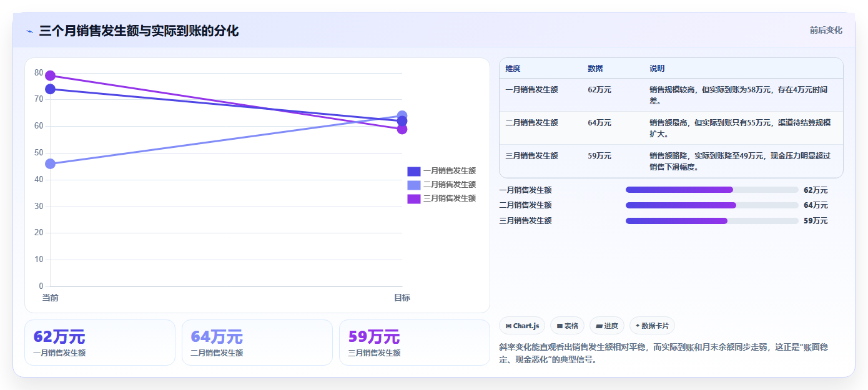The image size is (868, 390).
Task: Click the 目标 x-axis label
Action: point(402,298)
